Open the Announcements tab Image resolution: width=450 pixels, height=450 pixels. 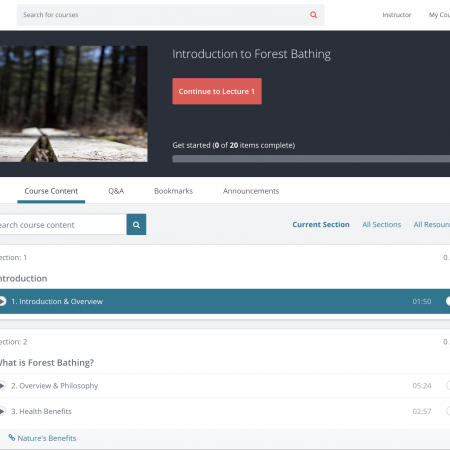(251, 191)
